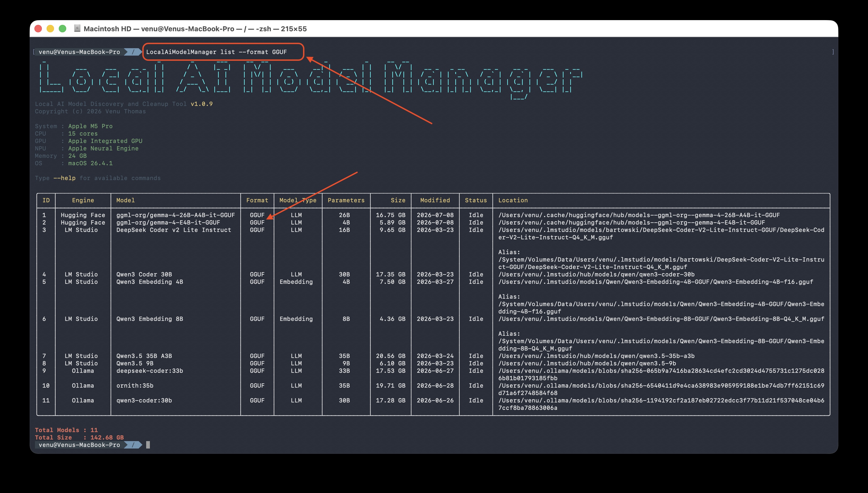
Task: Click model 'Qwen3 Embedding 8B'
Action: pos(150,319)
